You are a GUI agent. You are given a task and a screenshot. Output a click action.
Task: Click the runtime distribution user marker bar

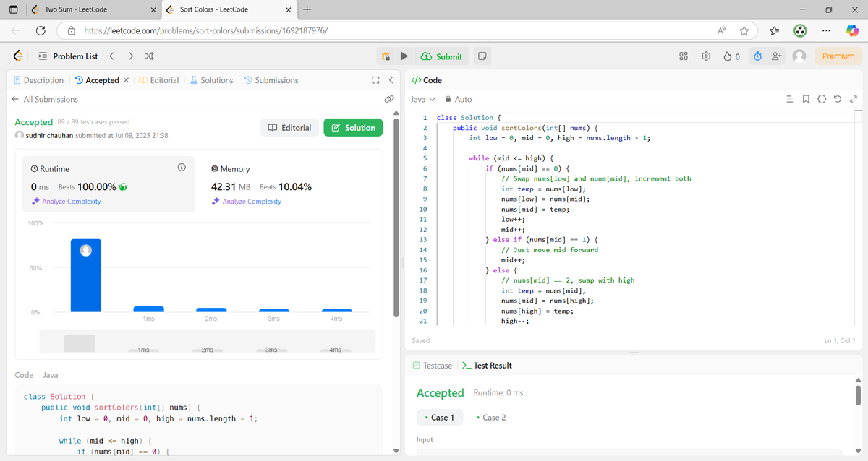point(86,275)
